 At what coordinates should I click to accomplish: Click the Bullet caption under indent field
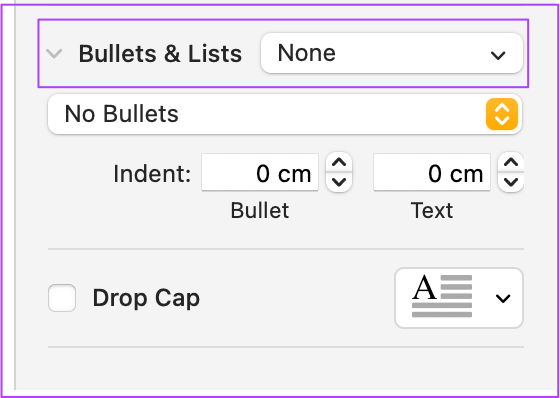click(260, 210)
